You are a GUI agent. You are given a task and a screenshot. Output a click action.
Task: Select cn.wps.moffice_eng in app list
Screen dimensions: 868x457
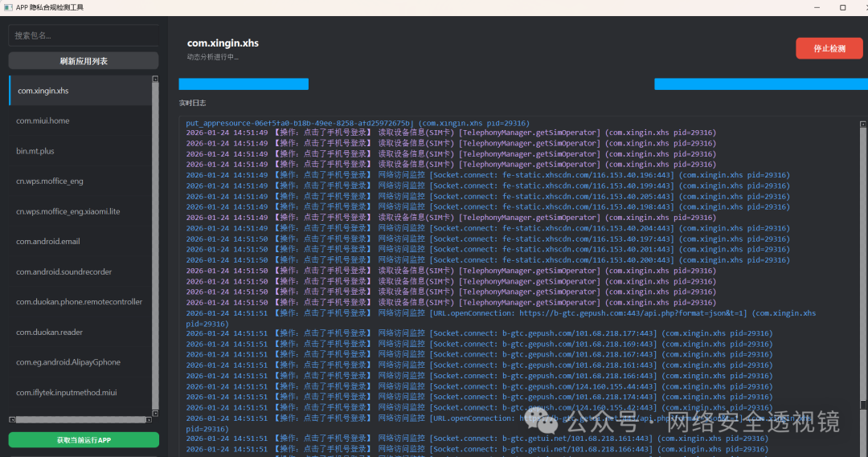click(x=80, y=181)
